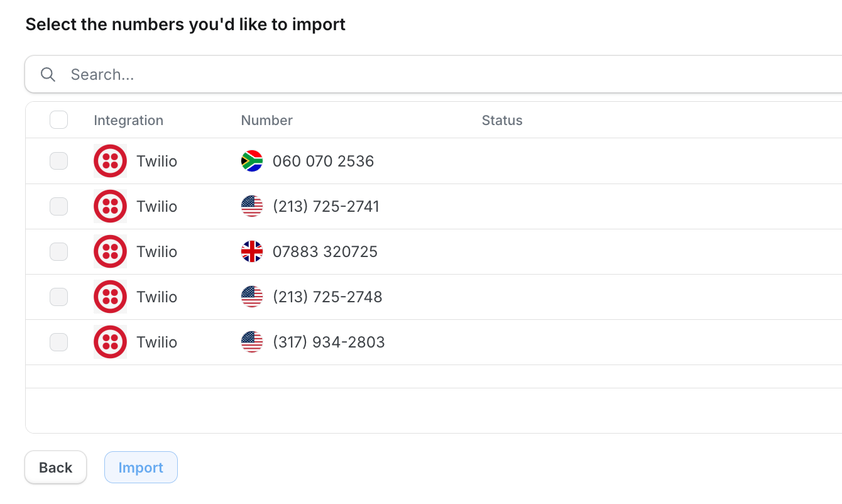This screenshot has width=842, height=504.
Task: Click the US flag beside (317) 934-2803
Action: (x=252, y=342)
